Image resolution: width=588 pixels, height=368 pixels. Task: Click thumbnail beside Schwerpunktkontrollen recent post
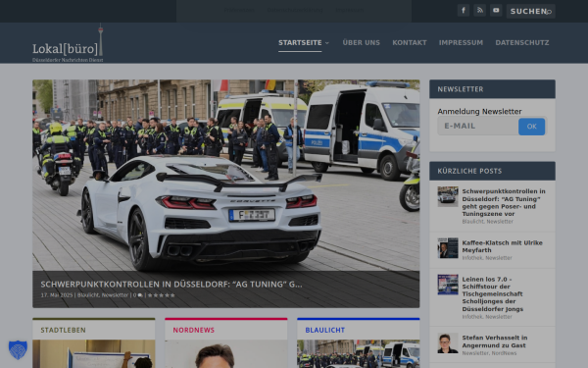coord(448,196)
